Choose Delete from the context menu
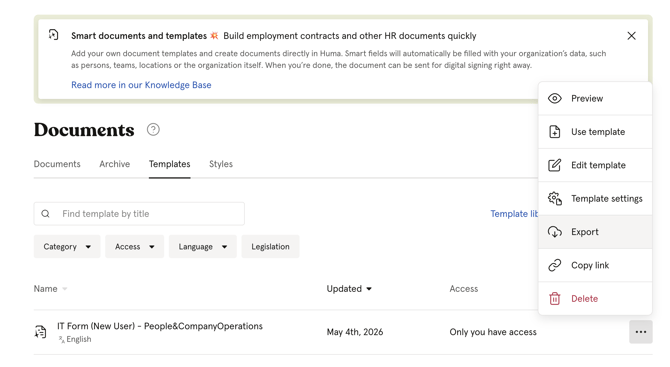Image resolution: width=670 pixels, height=367 pixels. [595, 299]
